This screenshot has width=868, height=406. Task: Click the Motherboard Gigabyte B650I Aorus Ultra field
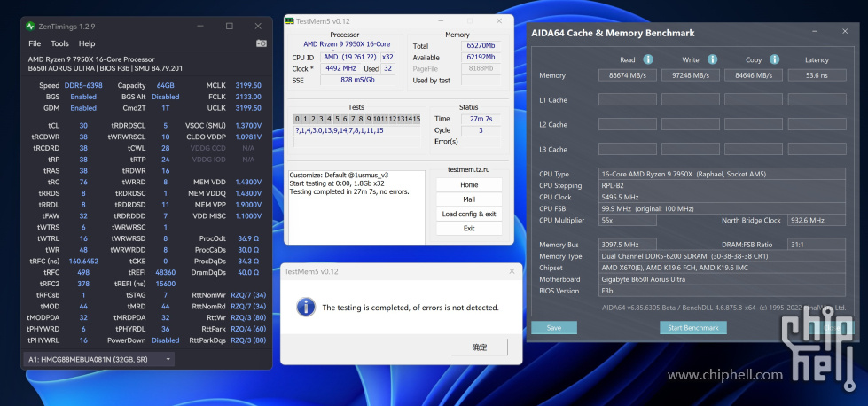click(x=722, y=279)
